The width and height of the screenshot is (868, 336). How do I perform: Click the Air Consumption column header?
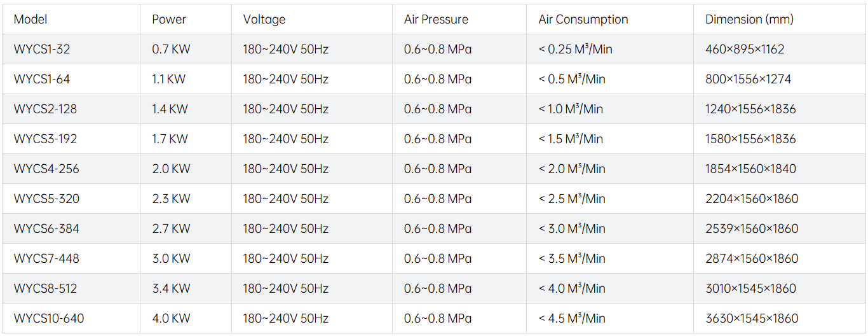pos(583,19)
